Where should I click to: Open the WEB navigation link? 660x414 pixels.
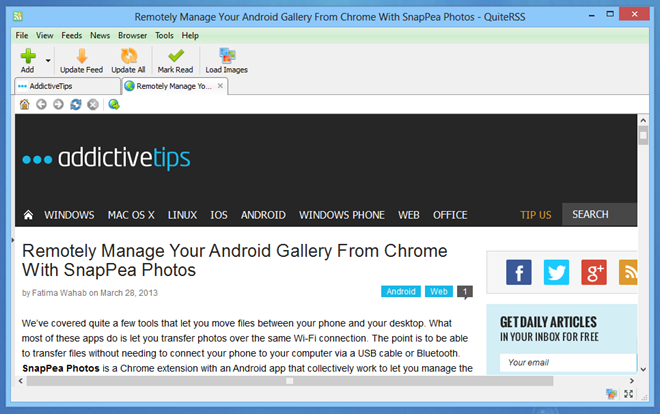(409, 215)
